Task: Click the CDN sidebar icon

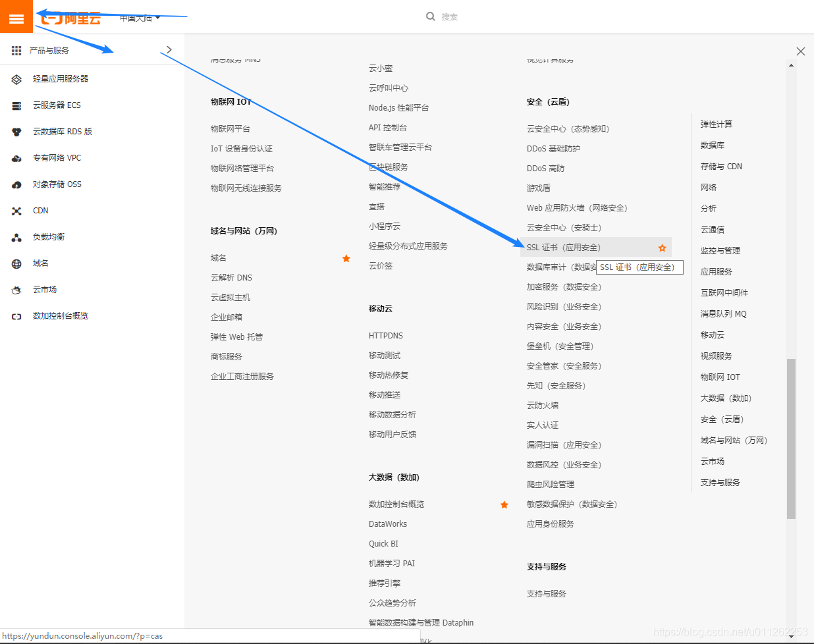Action: click(16, 211)
